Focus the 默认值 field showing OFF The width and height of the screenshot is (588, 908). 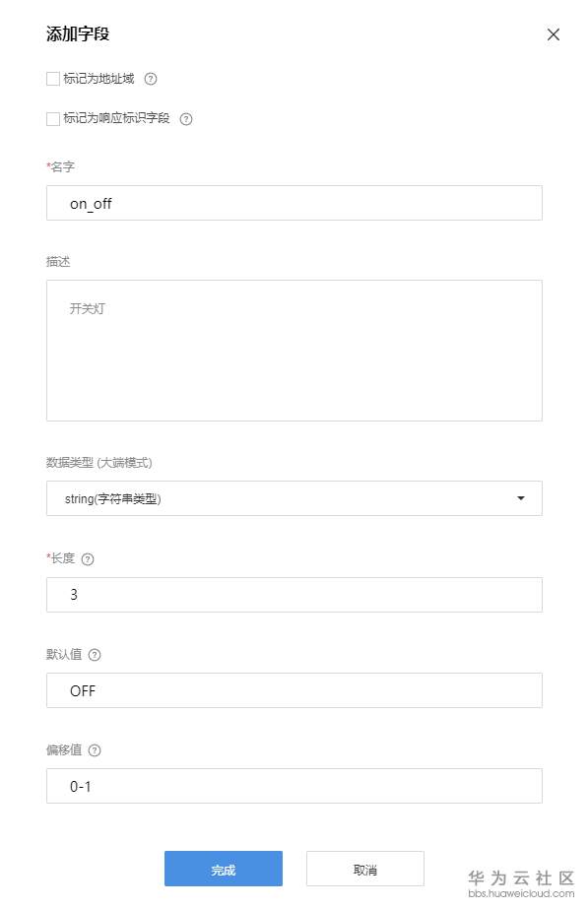[294, 690]
